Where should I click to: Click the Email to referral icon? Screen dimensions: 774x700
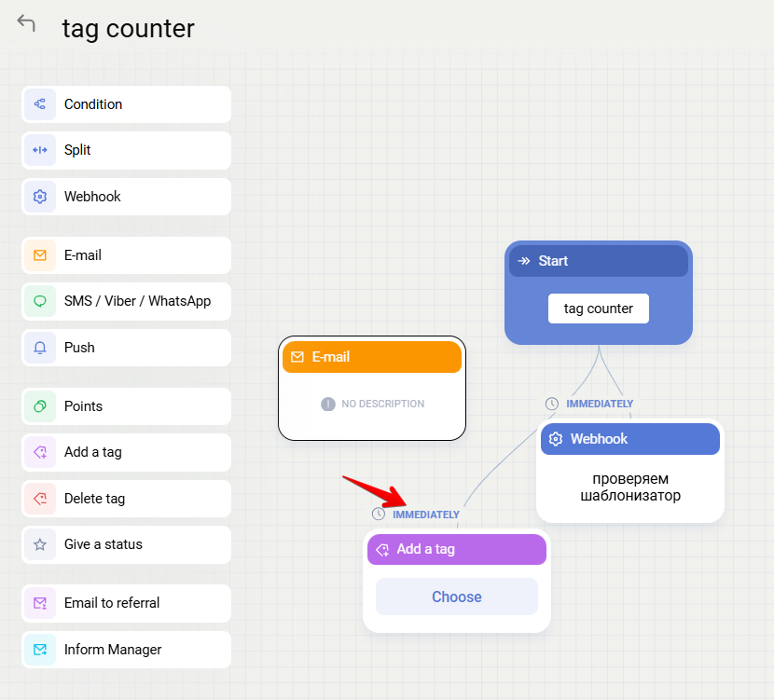39,603
